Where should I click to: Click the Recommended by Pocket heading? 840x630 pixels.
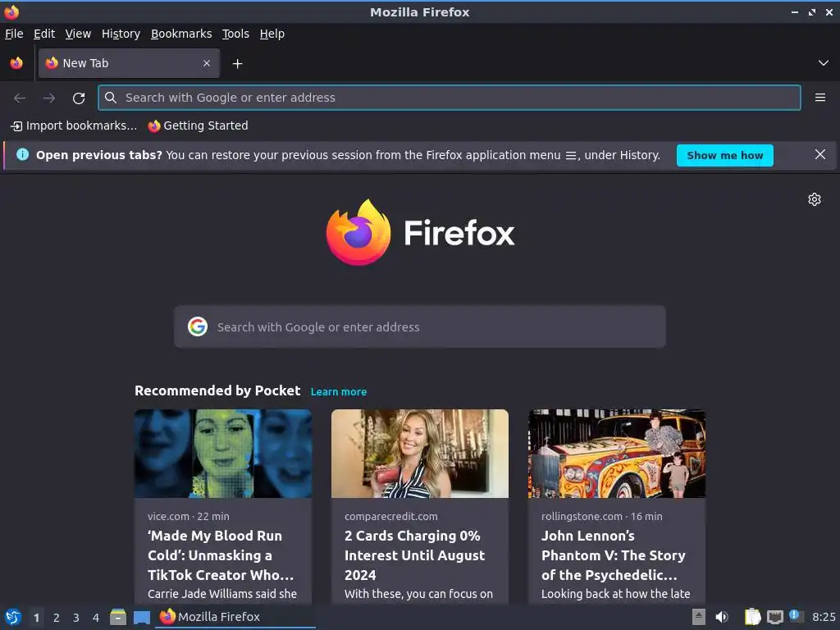coord(217,390)
